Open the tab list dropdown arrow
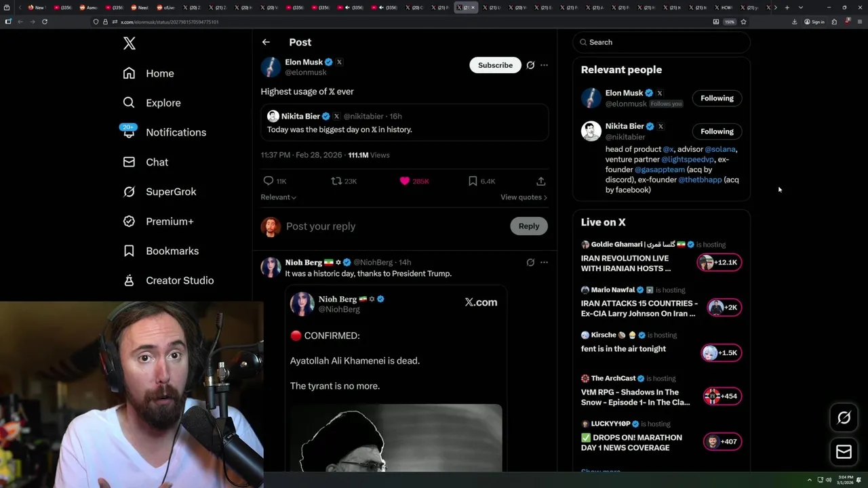The width and height of the screenshot is (868, 488). (x=801, y=7)
